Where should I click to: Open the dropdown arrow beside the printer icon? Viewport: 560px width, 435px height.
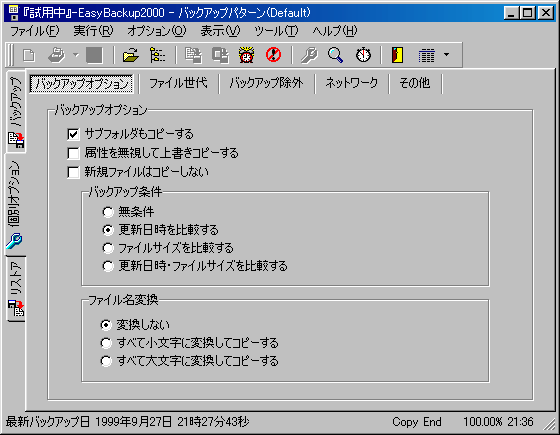point(75,55)
